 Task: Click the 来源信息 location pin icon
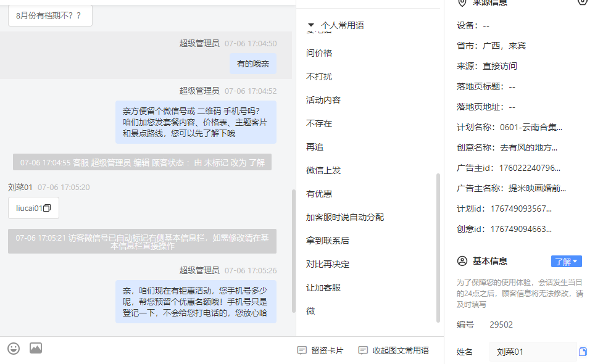(x=462, y=3)
